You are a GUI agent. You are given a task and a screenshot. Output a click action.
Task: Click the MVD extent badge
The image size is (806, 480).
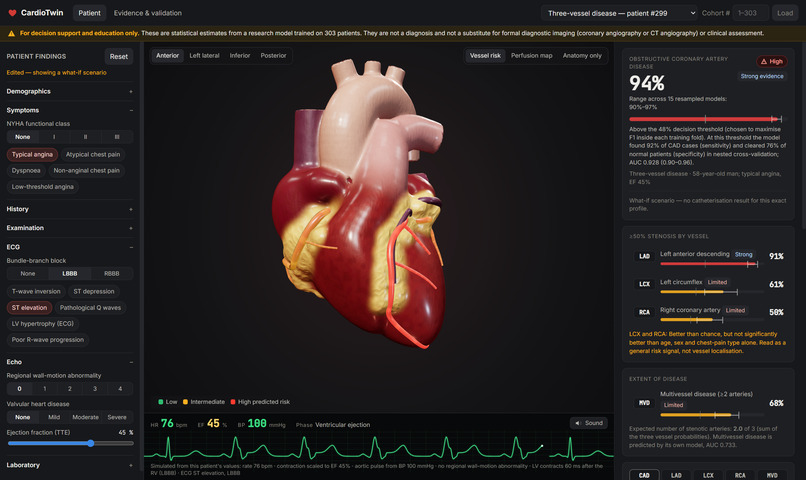point(644,403)
